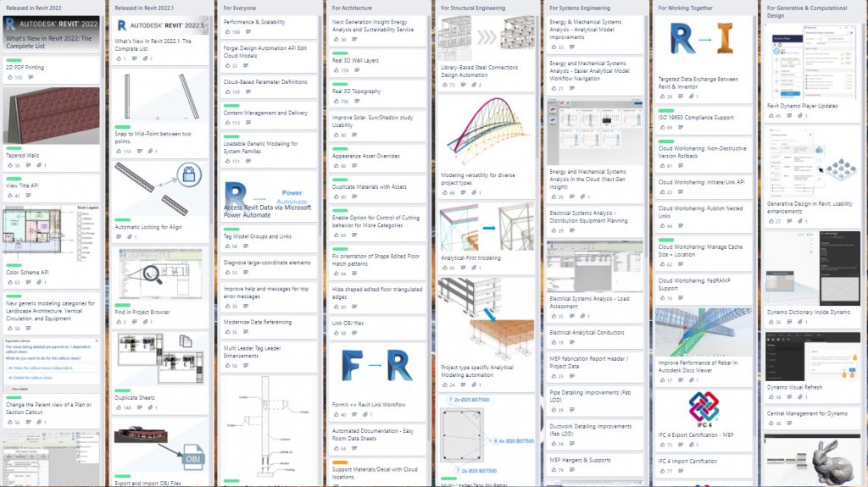Image resolution: width=868 pixels, height=487 pixels.
Task: Click 'For Generative & Computational Design' list header
Action: (807, 12)
